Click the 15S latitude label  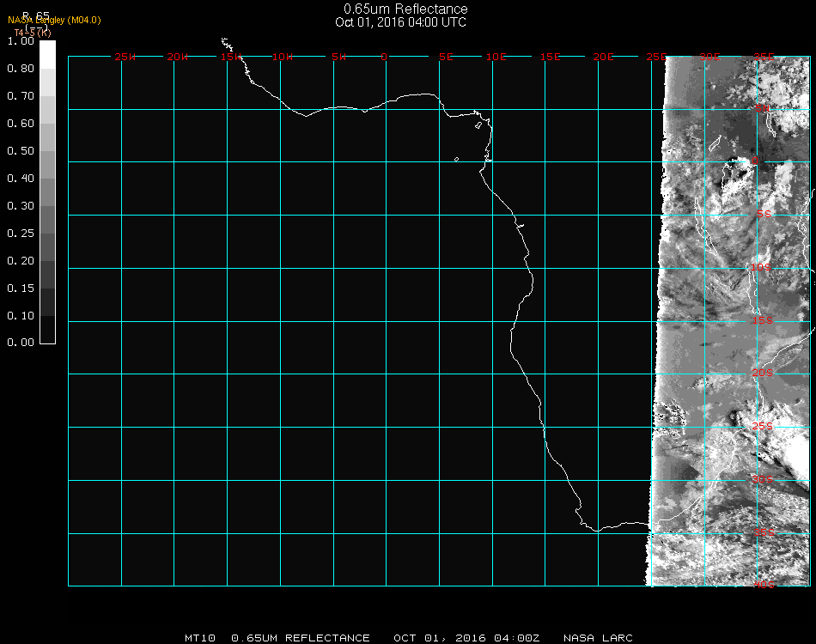pyautogui.click(x=764, y=321)
